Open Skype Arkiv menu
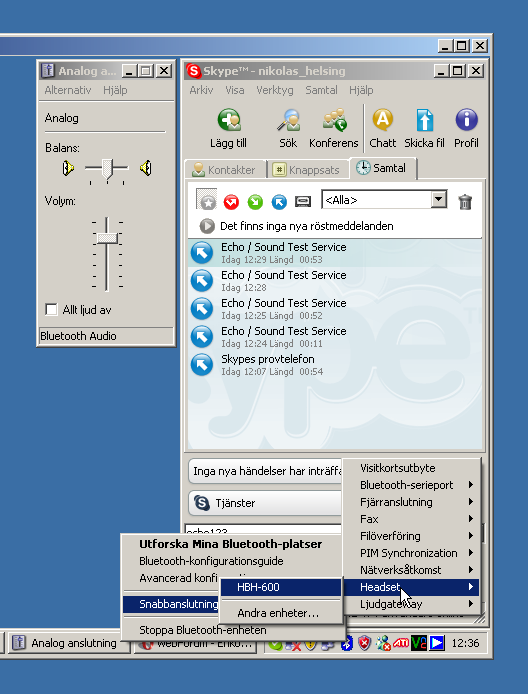Image resolution: width=528 pixels, height=694 pixels. [x=201, y=90]
